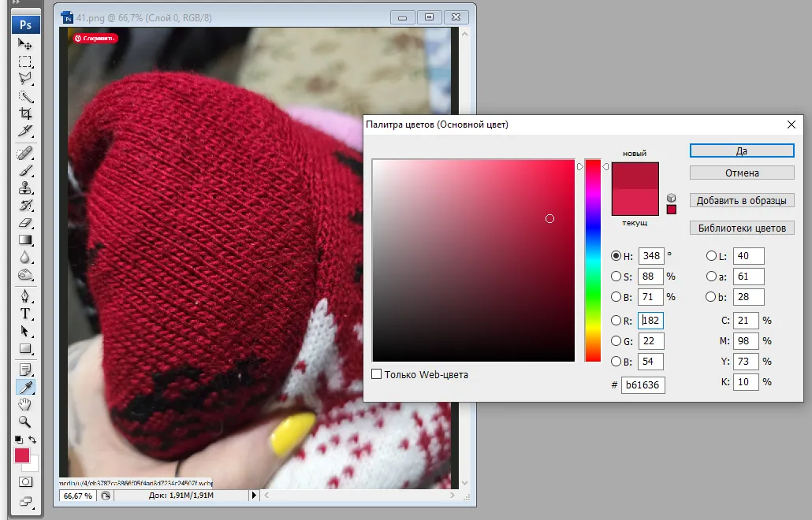Screen dimensions: 812x520
Task: Select the Eraser tool
Action: [25, 223]
